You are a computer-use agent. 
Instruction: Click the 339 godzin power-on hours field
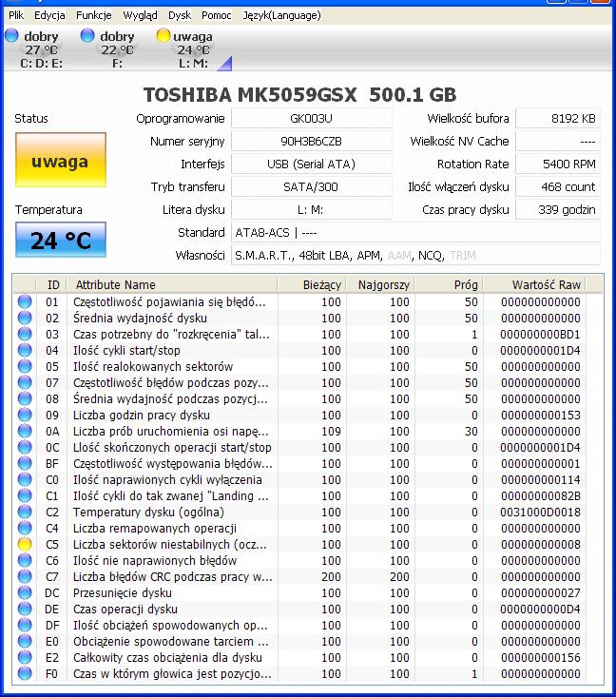pos(558,209)
